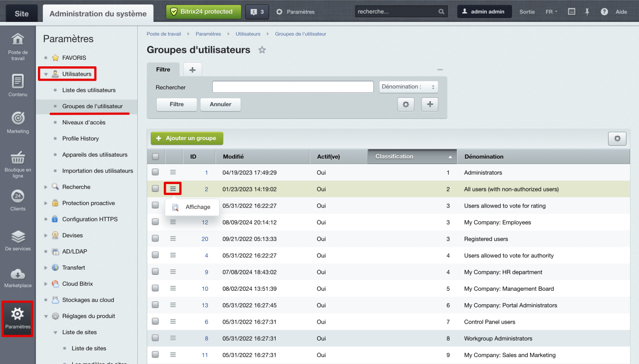639x364 pixels.
Task: Switch to the Site tab
Action: (x=21, y=13)
